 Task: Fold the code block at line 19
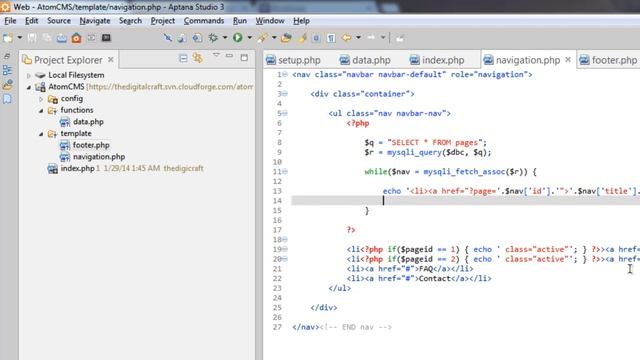285,249
